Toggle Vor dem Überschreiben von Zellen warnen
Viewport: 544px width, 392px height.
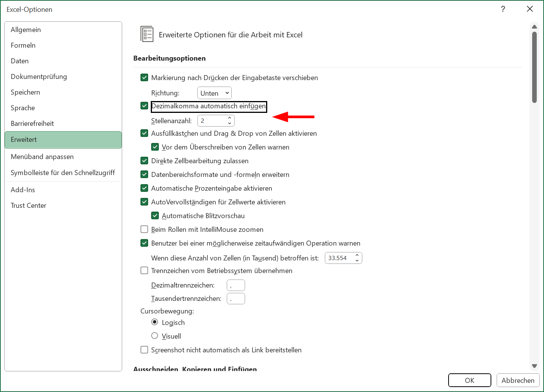155,147
